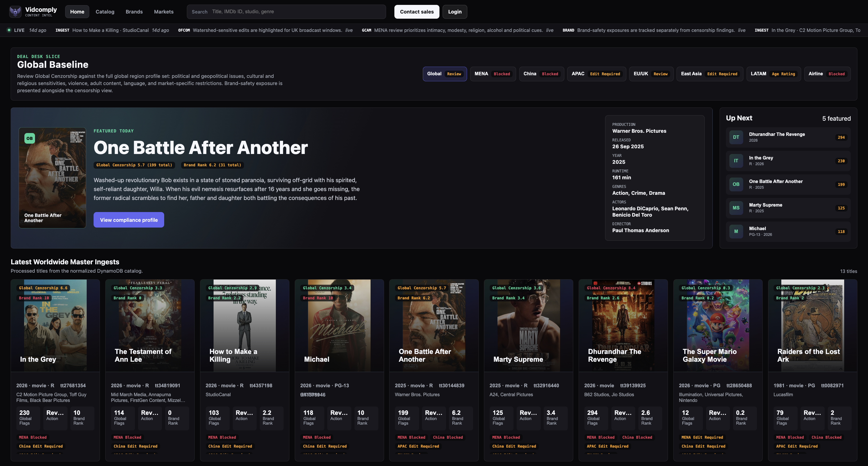Click the OB badge in Up Next list
This screenshot has height=466, width=868.
tap(736, 184)
